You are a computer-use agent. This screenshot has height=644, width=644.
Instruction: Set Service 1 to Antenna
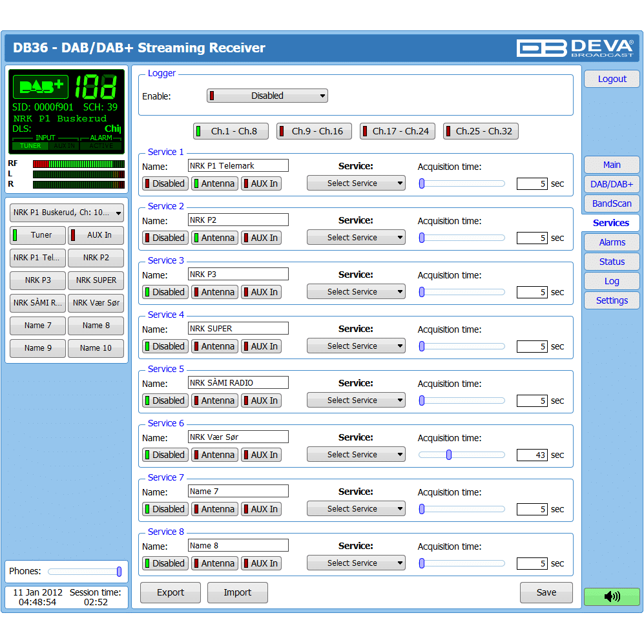point(214,183)
